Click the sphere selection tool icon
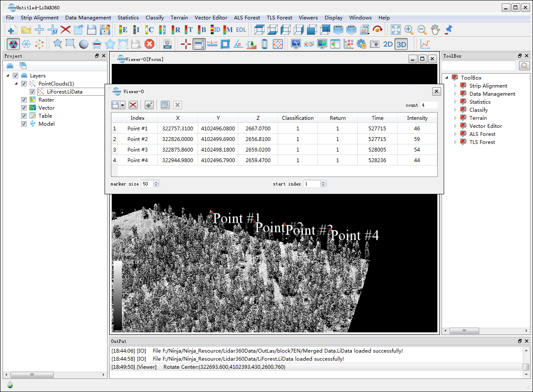 click(x=84, y=44)
